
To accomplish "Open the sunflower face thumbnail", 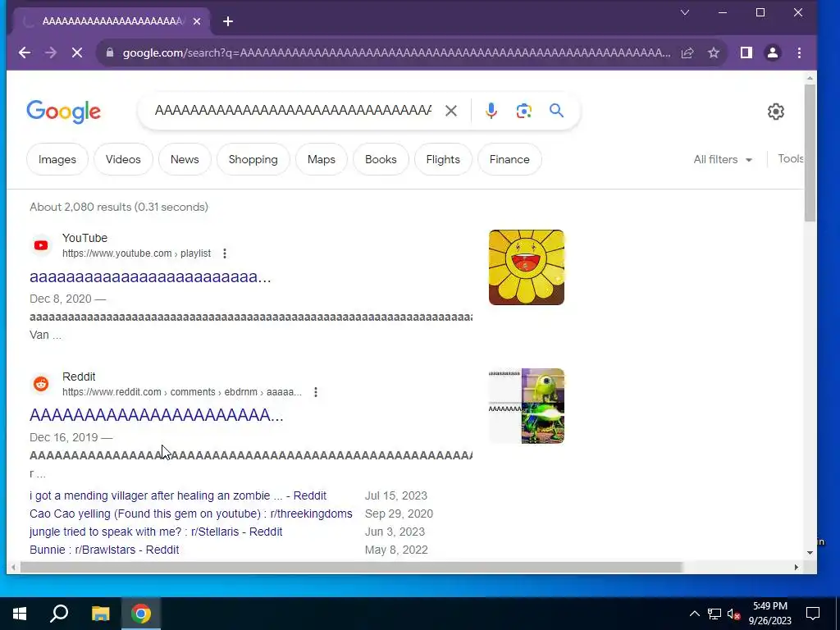I will 526,267.
